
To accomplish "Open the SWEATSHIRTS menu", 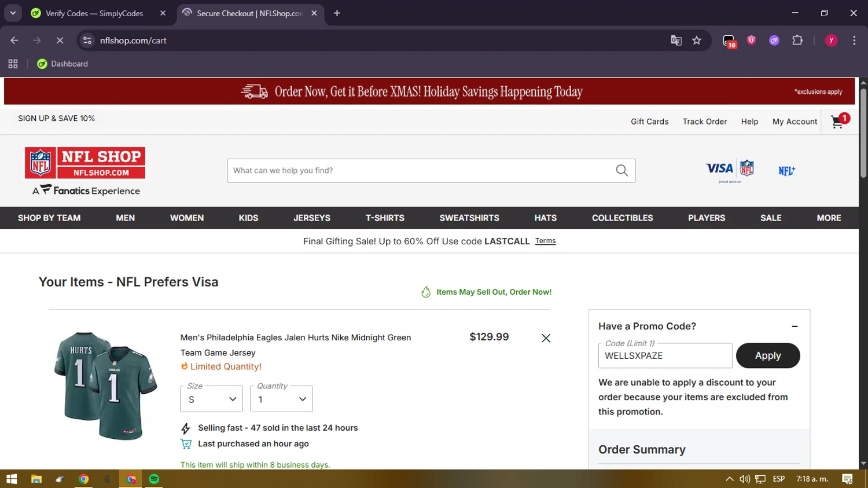I will coord(469,218).
